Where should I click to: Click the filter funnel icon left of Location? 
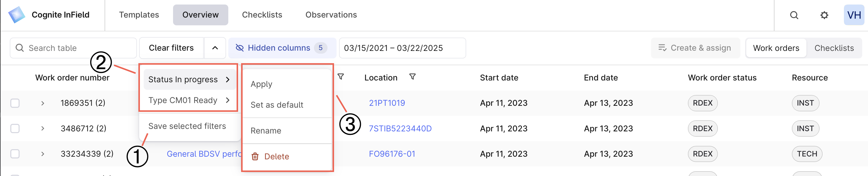[341, 77]
